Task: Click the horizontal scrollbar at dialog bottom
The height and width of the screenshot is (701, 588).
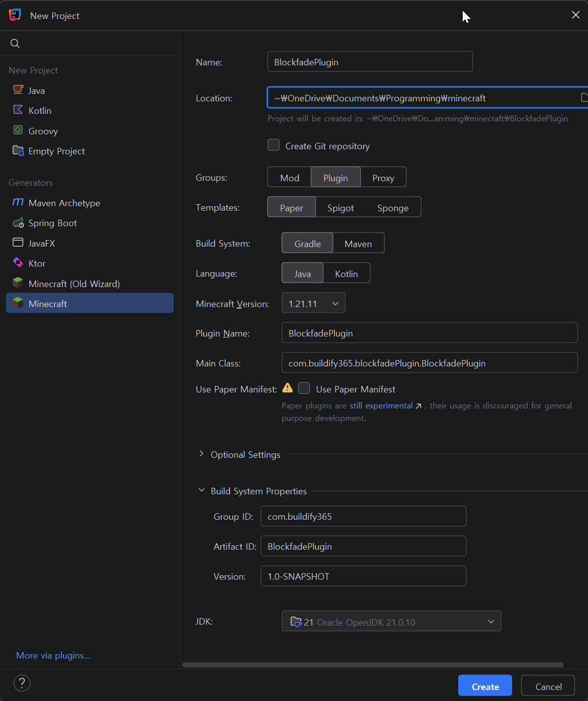Action: click(x=373, y=665)
